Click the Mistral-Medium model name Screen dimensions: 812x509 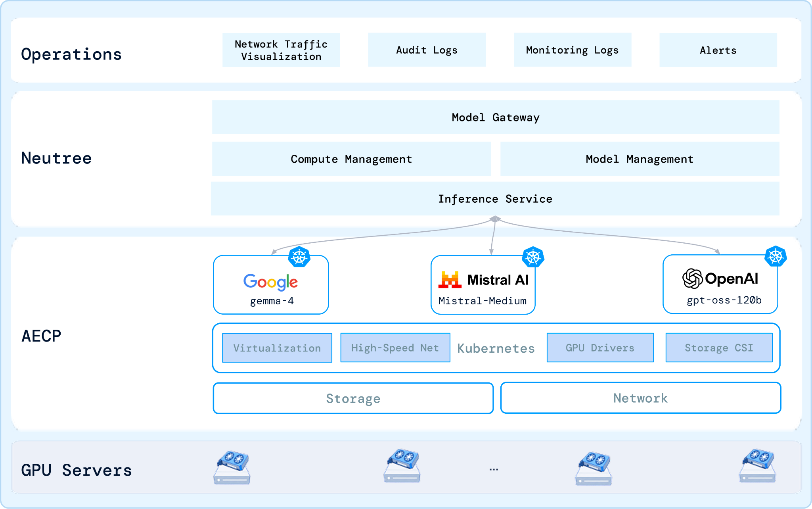(x=483, y=301)
